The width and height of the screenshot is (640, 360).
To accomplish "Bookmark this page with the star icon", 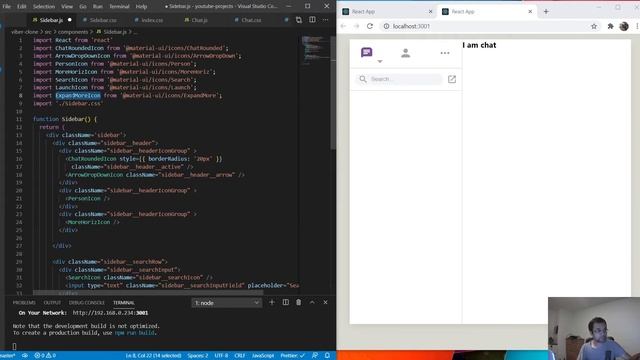I will pos(594,26).
